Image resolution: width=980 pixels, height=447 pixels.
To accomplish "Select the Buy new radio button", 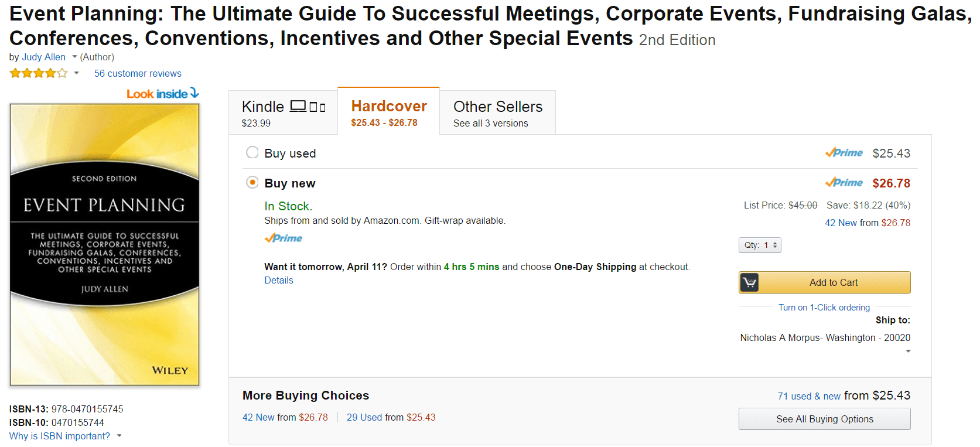I will (252, 183).
